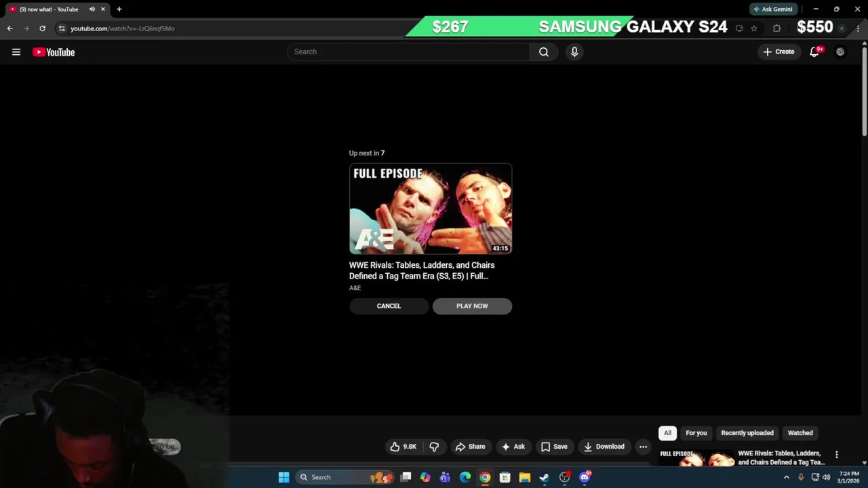Open Chrome three-dot menu

[x=858, y=28]
